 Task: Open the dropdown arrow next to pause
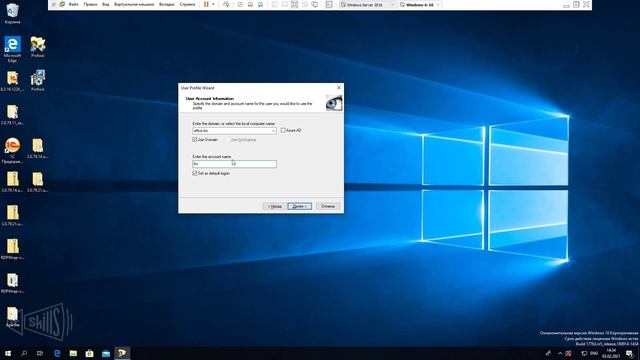[x=213, y=4]
